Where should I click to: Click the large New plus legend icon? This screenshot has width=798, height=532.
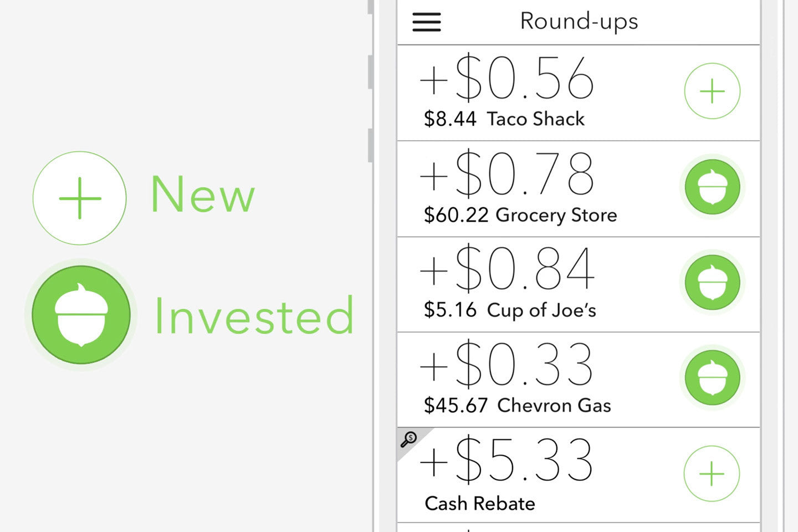click(x=80, y=198)
